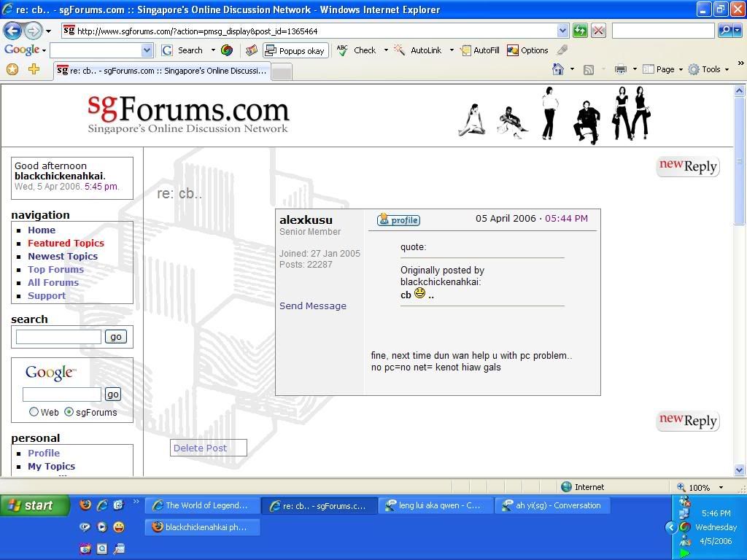The image size is (747, 560).
Task: Select the Web radio button
Action: pos(34,412)
